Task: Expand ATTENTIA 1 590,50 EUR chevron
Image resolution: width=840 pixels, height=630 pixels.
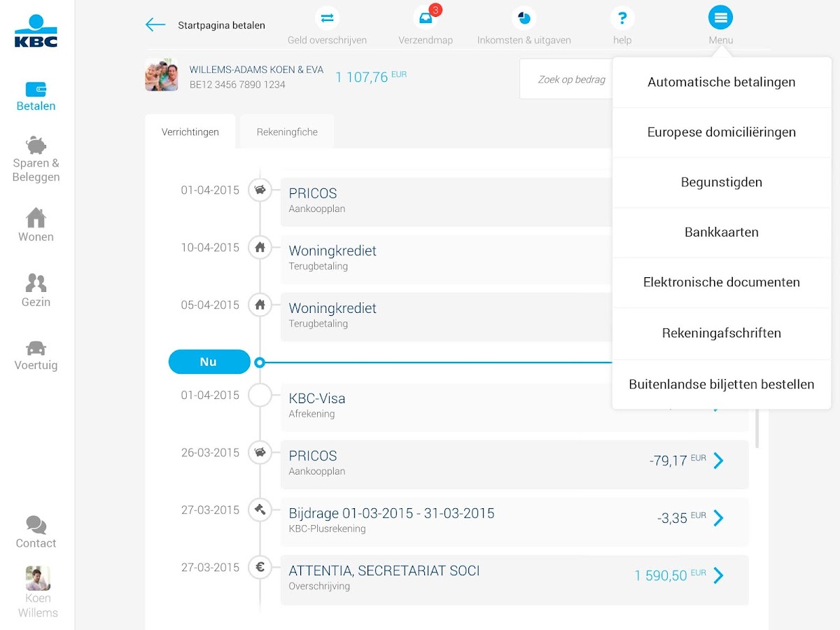Action: point(718,575)
